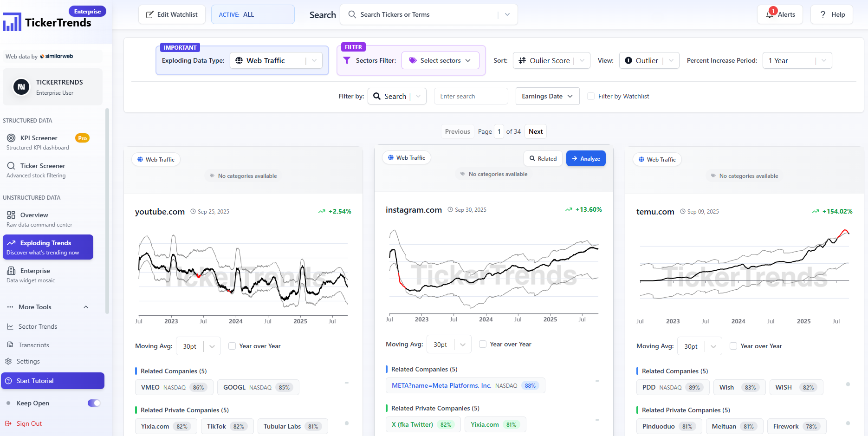
Task: Open the Percent Increase Period dropdown
Action: (x=797, y=60)
